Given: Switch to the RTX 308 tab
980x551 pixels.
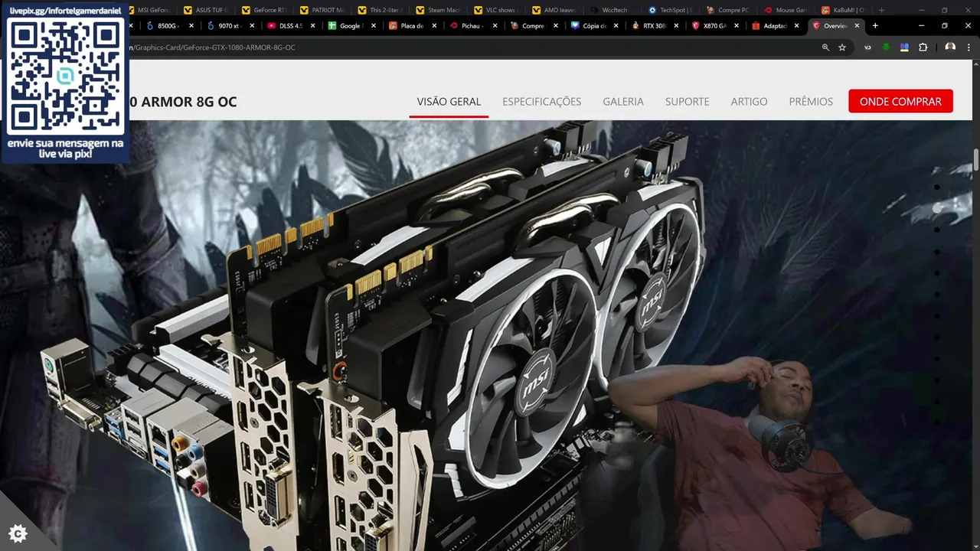Looking at the screenshot, I should 652,25.
